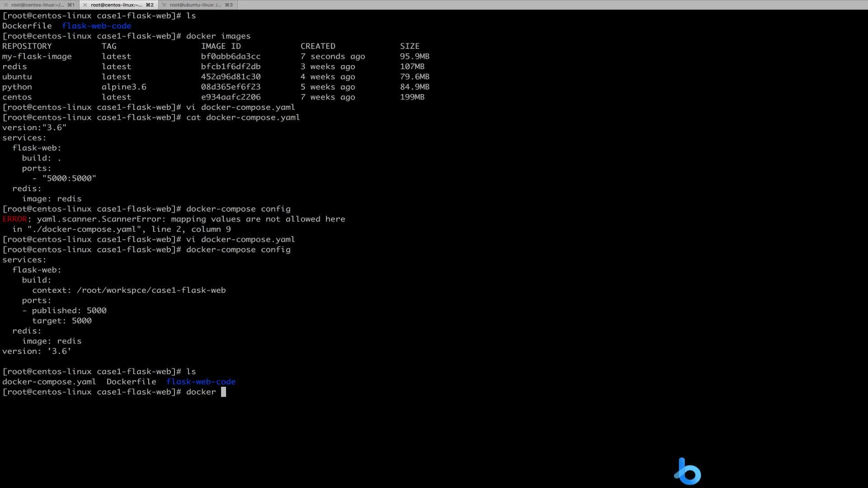
Task: Click the "5000:5000" ports mapping
Action: pyautogui.click(x=69, y=178)
